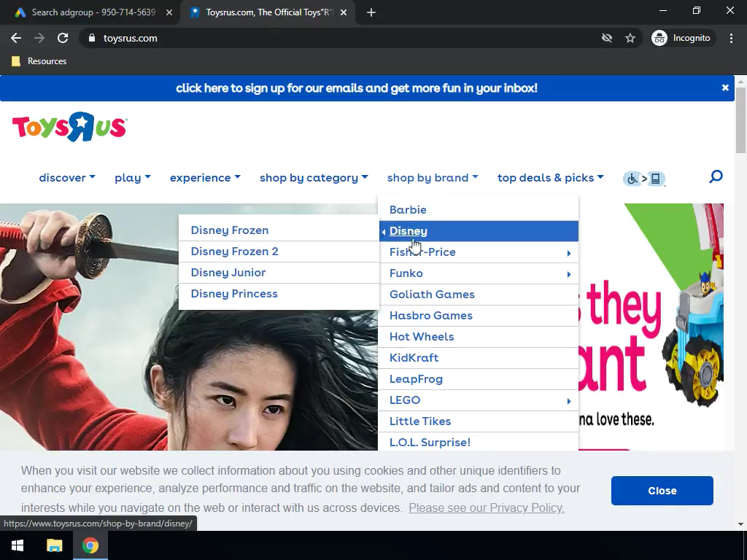Select Hot Wheels brand
747x560 pixels.
pos(479,337)
